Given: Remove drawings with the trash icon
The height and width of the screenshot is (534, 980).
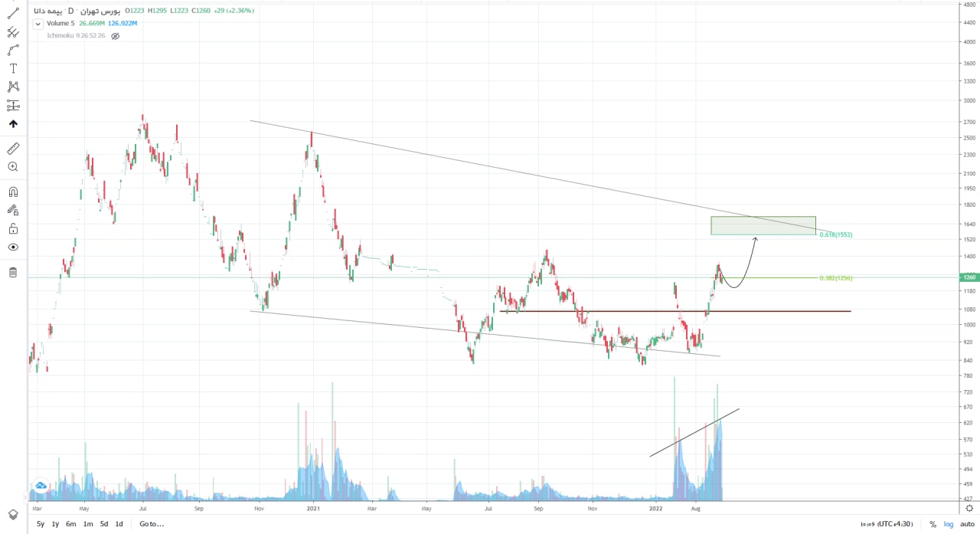Looking at the screenshot, I should click(x=13, y=272).
